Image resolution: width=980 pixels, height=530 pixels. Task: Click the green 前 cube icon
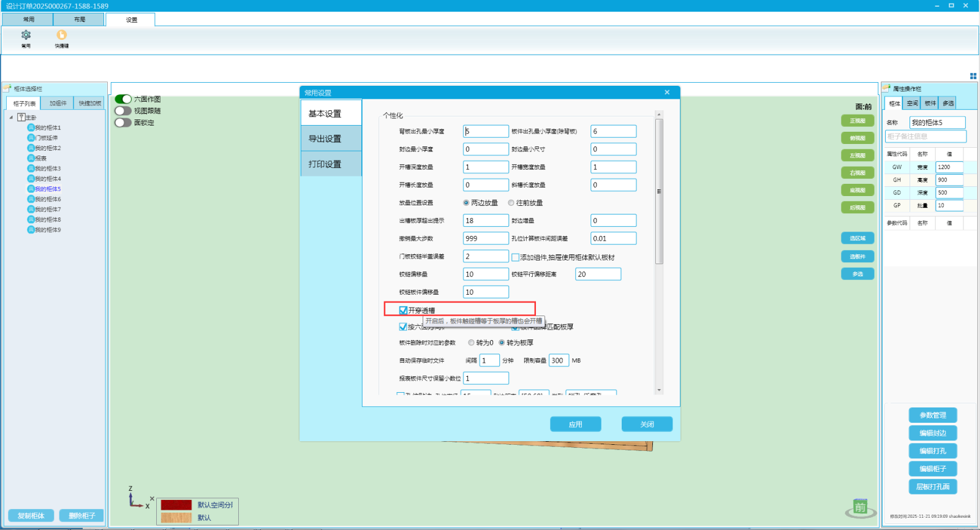click(x=860, y=507)
